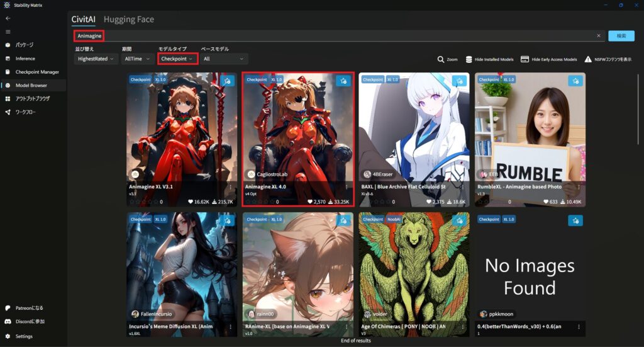Open more options on the 0.4(betterThanWords card
The width and height of the screenshot is (644, 347).
(x=579, y=326)
